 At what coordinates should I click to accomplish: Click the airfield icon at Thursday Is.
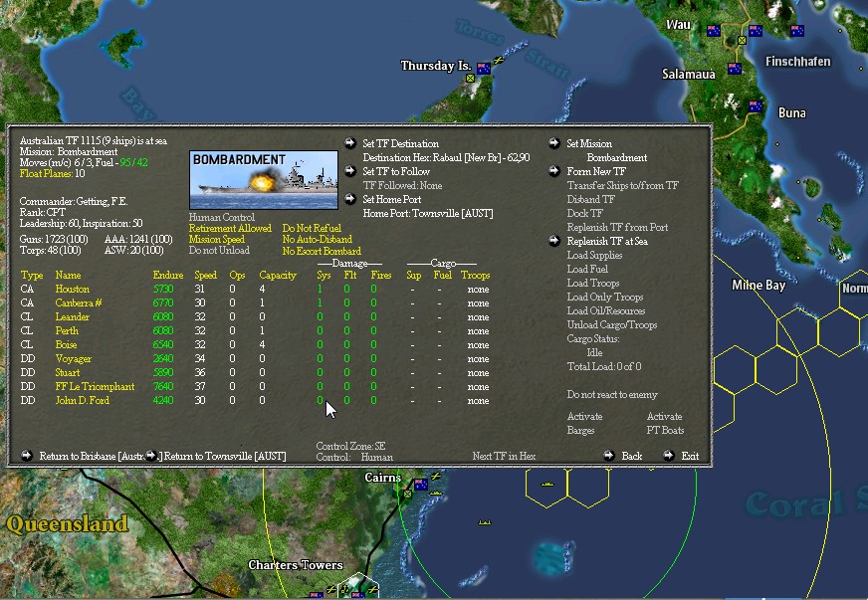tap(499, 60)
